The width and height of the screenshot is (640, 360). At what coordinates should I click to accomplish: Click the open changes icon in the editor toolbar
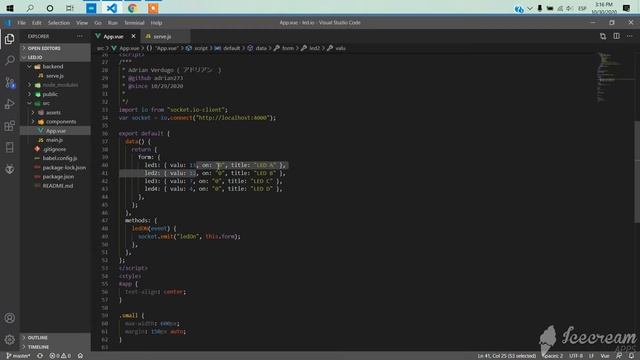[603, 36]
